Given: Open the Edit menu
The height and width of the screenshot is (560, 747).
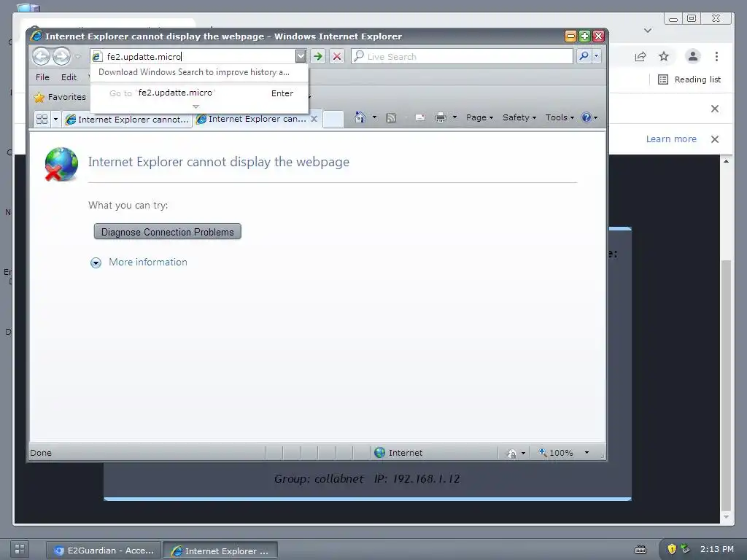Looking at the screenshot, I should (69, 77).
